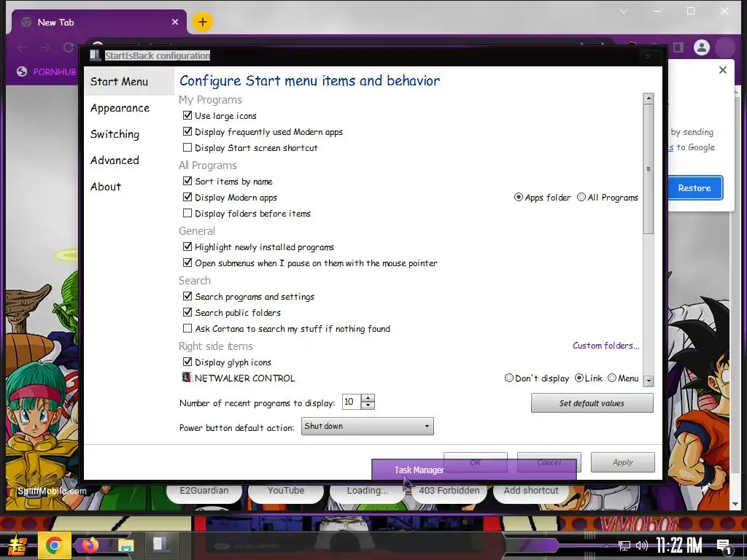Increase number of recent programs
747x560 pixels.
point(368,398)
